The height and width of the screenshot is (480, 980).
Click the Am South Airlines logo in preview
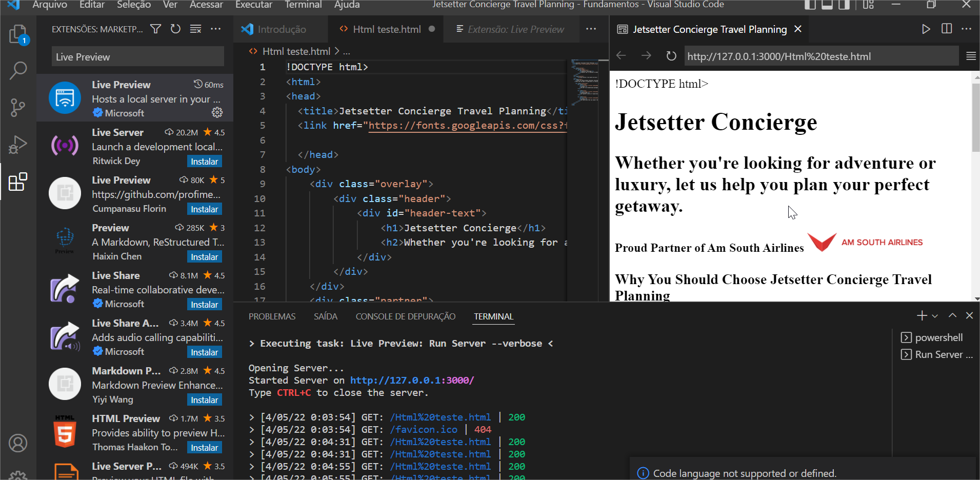pyautogui.click(x=865, y=242)
